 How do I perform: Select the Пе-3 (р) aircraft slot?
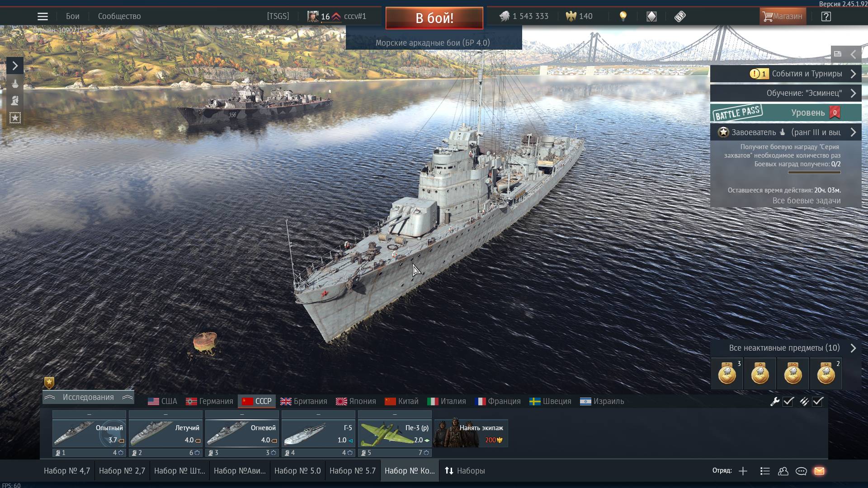pos(395,433)
